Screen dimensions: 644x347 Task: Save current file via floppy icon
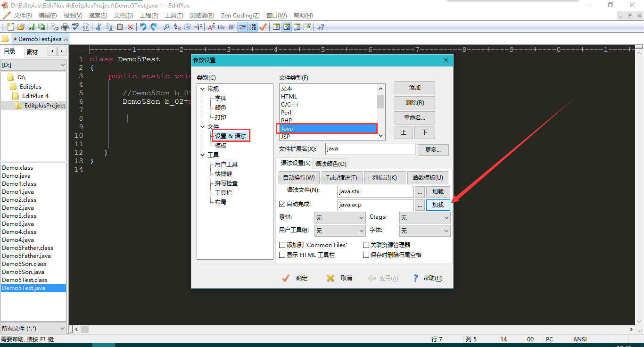coord(31,27)
